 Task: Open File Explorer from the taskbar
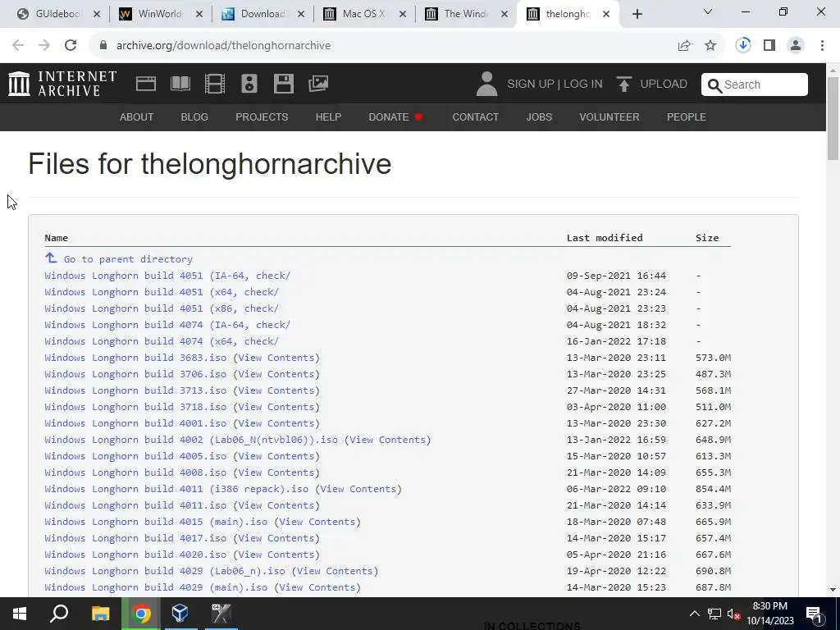click(100, 614)
